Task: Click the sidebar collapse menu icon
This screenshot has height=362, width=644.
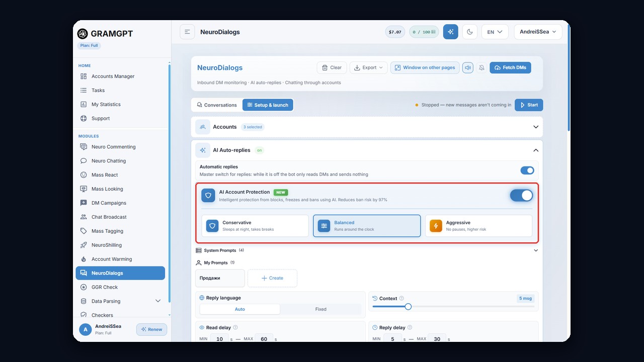Action: click(187, 32)
